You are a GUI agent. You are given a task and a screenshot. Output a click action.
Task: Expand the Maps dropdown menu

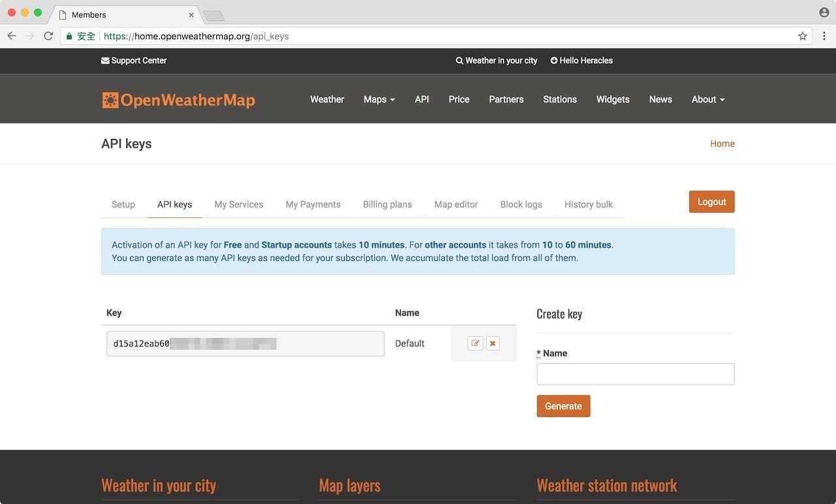point(379,99)
